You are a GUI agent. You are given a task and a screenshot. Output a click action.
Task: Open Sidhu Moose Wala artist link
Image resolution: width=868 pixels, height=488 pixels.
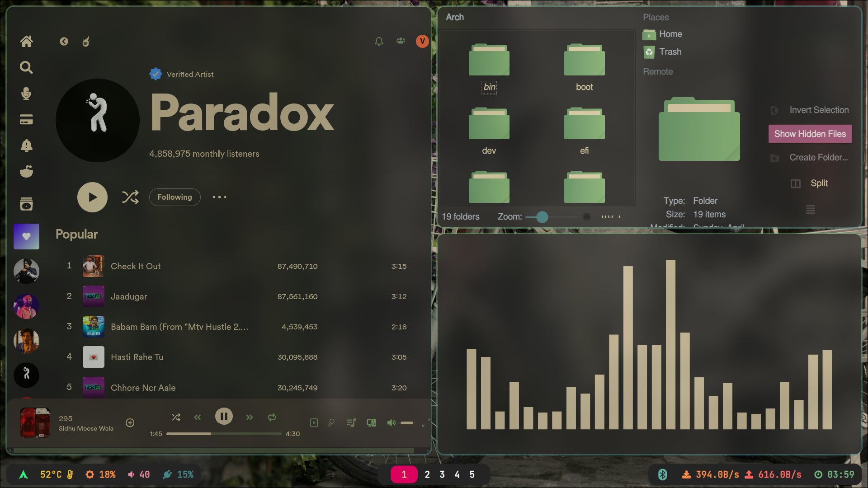[86, 428]
